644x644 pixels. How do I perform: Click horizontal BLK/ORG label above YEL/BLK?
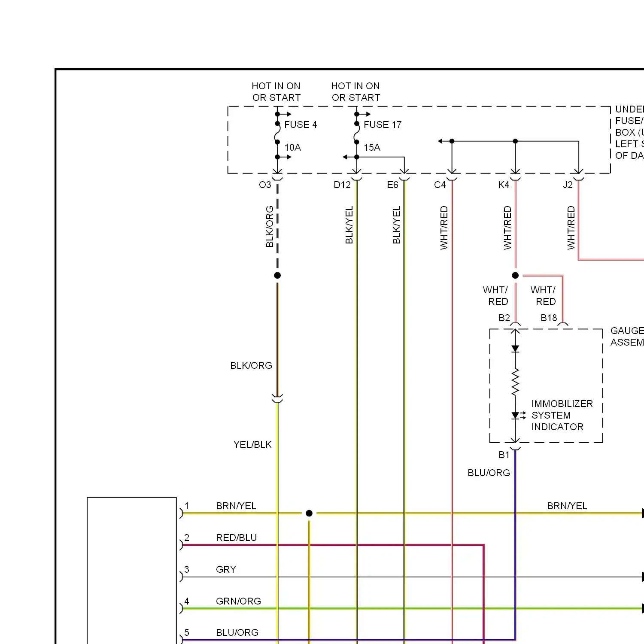pyautogui.click(x=251, y=366)
